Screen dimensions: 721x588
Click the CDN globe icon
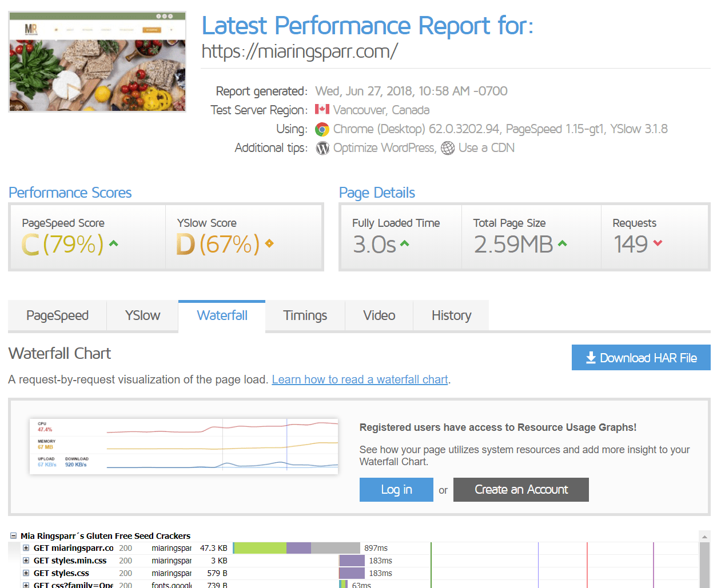click(448, 149)
